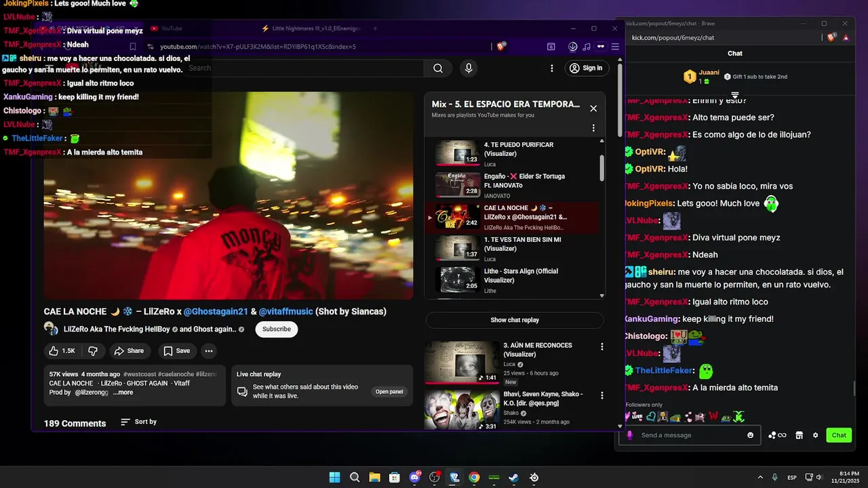
Task: Click the LURK emote in quick emotes
Action: point(639,416)
